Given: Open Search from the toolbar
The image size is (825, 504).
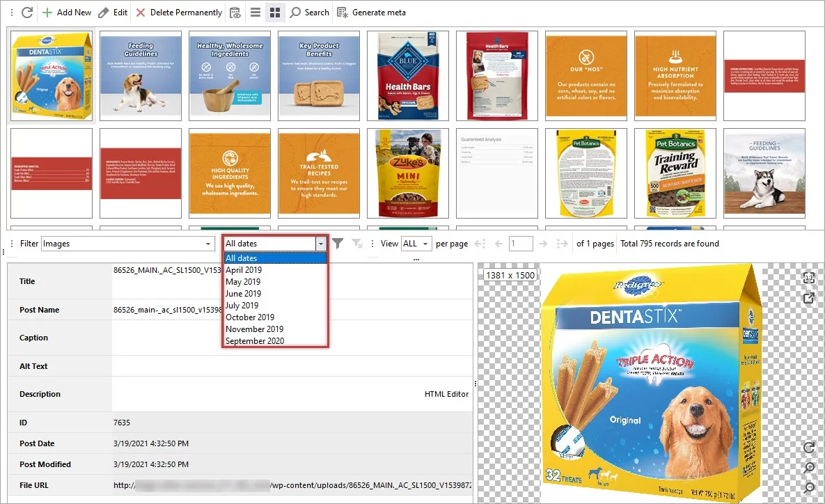Looking at the screenshot, I should (x=309, y=12).
